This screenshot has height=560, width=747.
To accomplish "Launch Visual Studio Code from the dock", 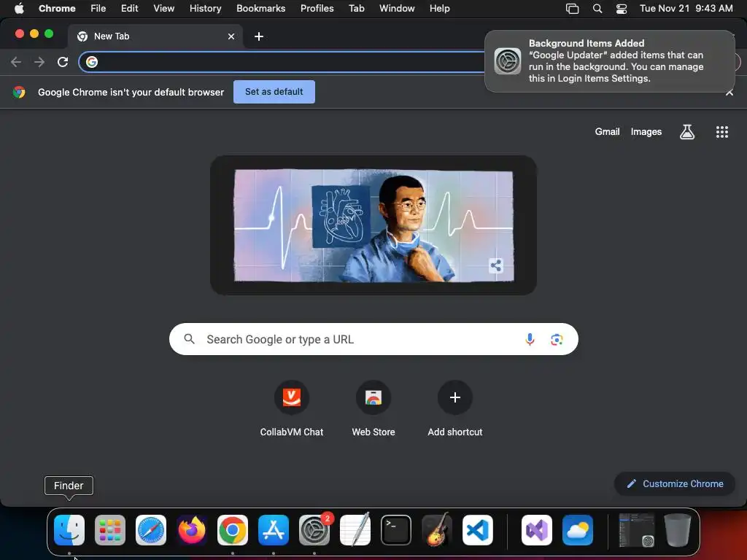I will click(477, 529).
